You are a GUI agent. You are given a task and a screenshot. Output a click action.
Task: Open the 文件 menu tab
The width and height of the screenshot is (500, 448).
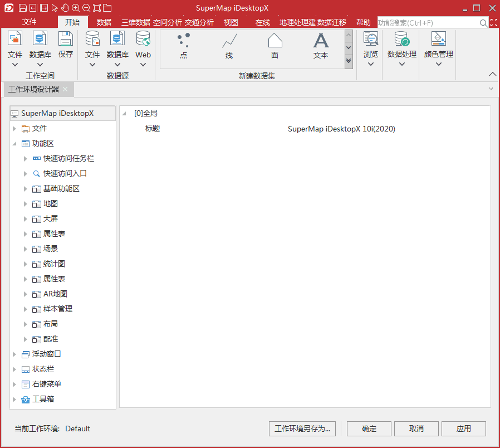pyautogui.click(x=29, y=22)
